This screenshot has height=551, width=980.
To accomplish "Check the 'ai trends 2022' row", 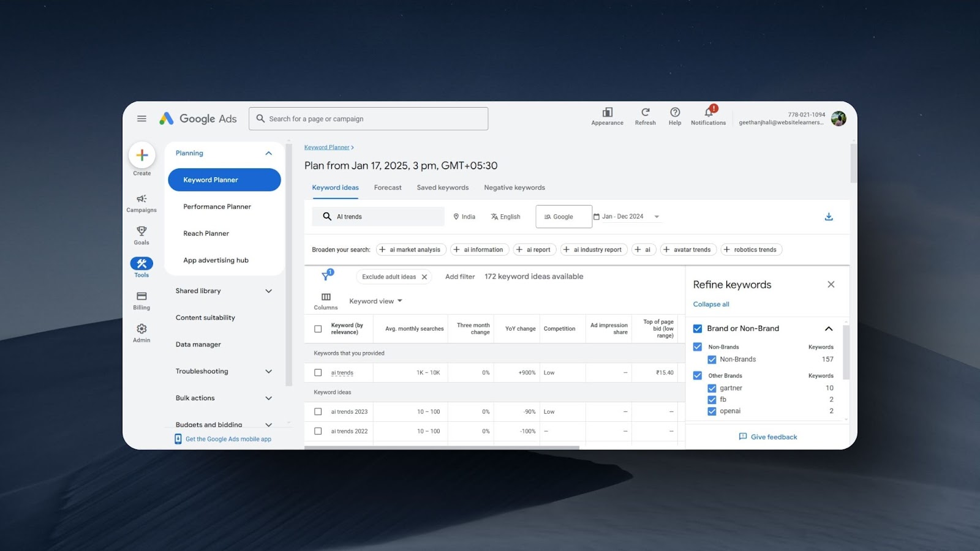I will point(318,431).
